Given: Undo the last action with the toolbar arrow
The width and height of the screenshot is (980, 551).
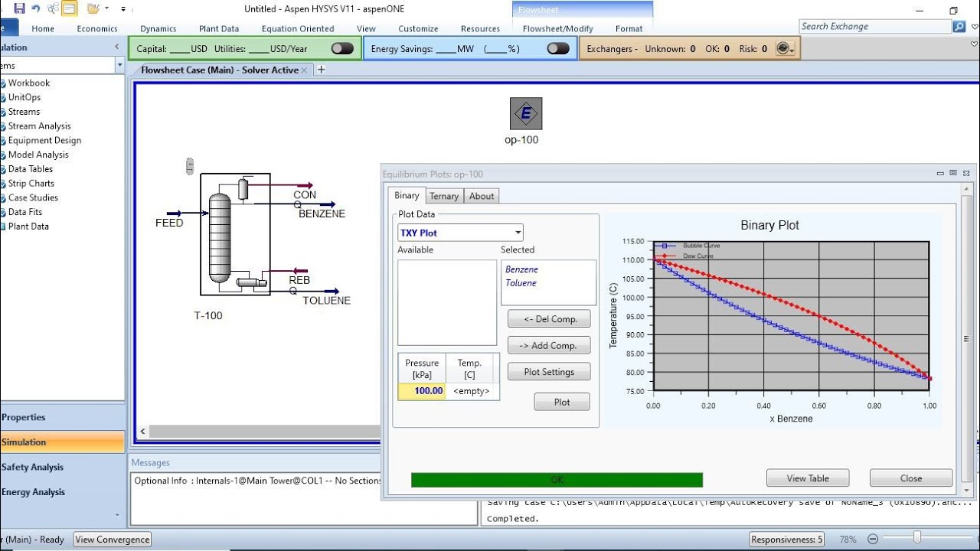Looking at the screenshot, I should 35,8.
